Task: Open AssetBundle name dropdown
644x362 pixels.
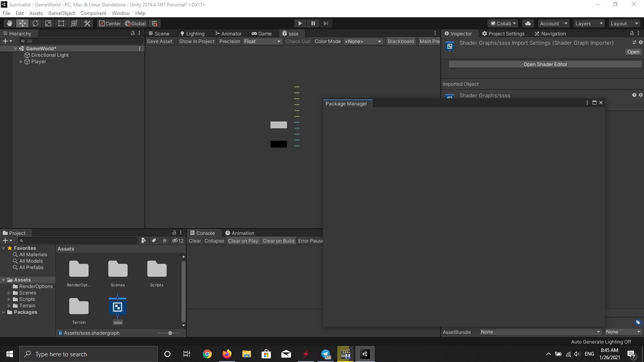Action: (541, 332)
